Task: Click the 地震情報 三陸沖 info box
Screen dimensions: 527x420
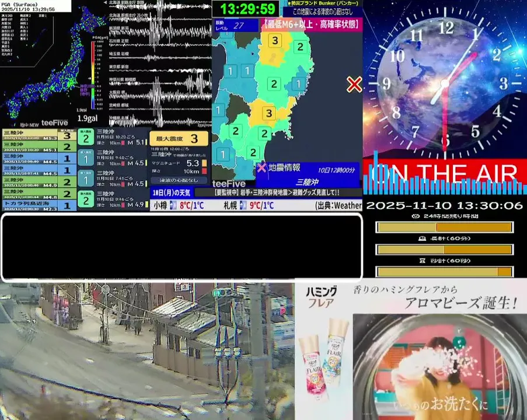Action: point(308,175)
